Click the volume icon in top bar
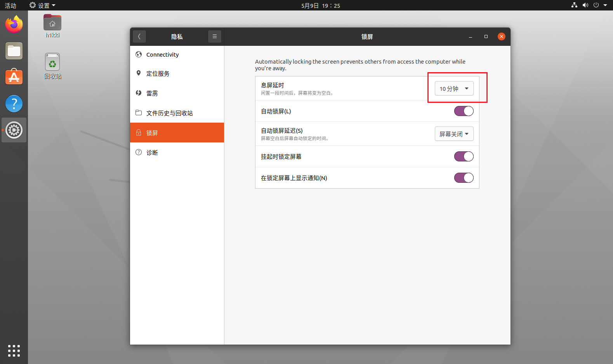This screenshot has width=613, height=364. (585, 5)
